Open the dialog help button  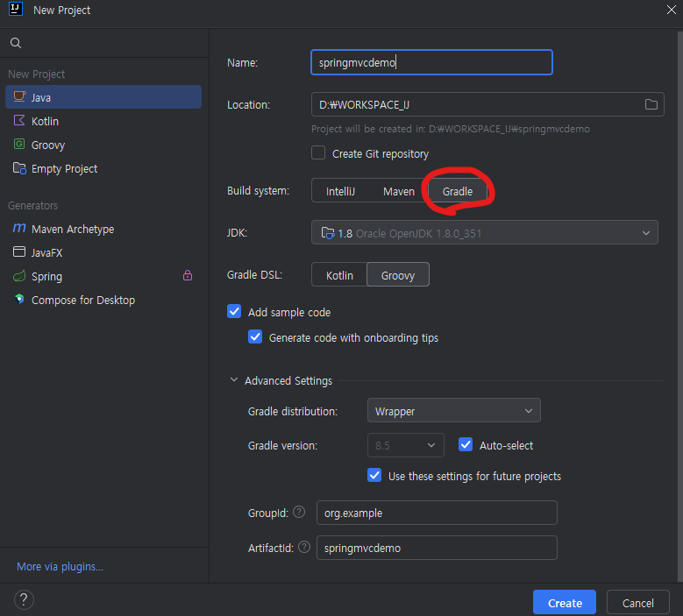[x=24, y=599]
